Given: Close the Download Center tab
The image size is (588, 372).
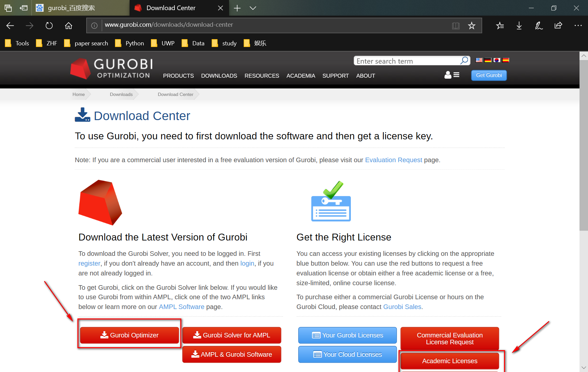Looking at the screenshot, I should [x=220, y=8].
